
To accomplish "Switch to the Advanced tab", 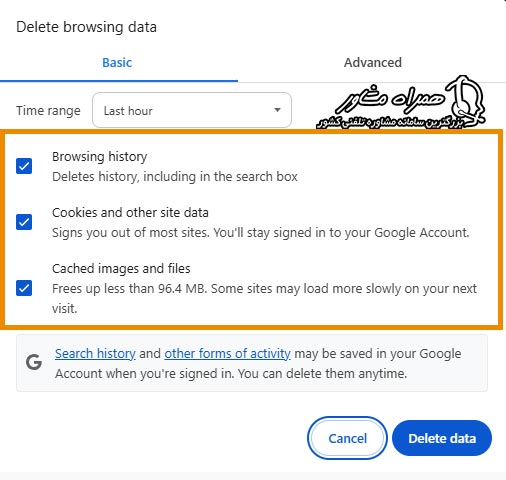I will point(373,62).
